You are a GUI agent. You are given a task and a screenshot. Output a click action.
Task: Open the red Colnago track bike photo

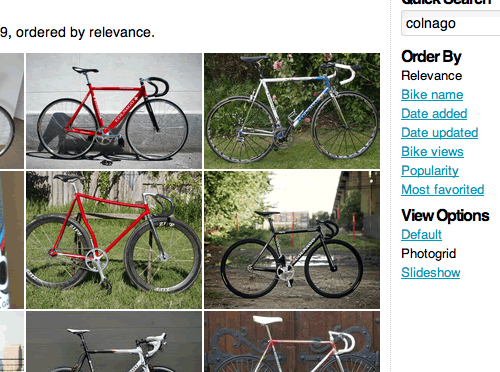pos(114,111)
